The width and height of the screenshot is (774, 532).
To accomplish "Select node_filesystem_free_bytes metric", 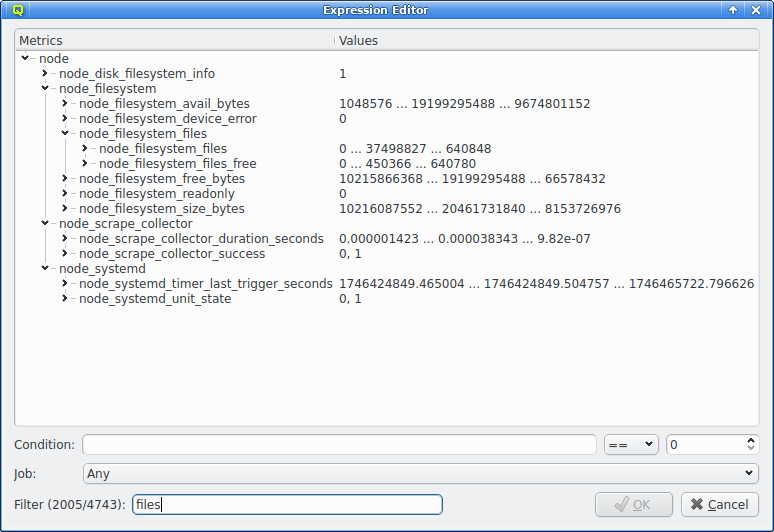I will tap(162, 179).
